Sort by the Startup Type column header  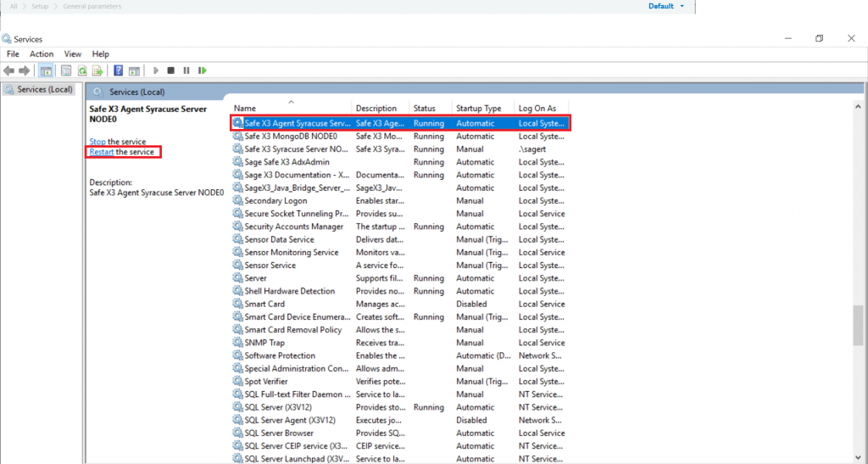pyautogui.click(x=482, y=108)
